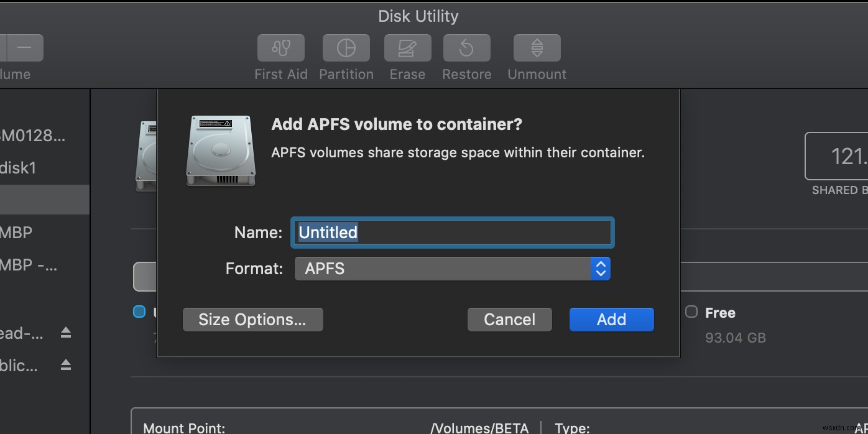The image size is (868, 434).
Task: Check the Free space checkbox
Action: pos(690,313)
